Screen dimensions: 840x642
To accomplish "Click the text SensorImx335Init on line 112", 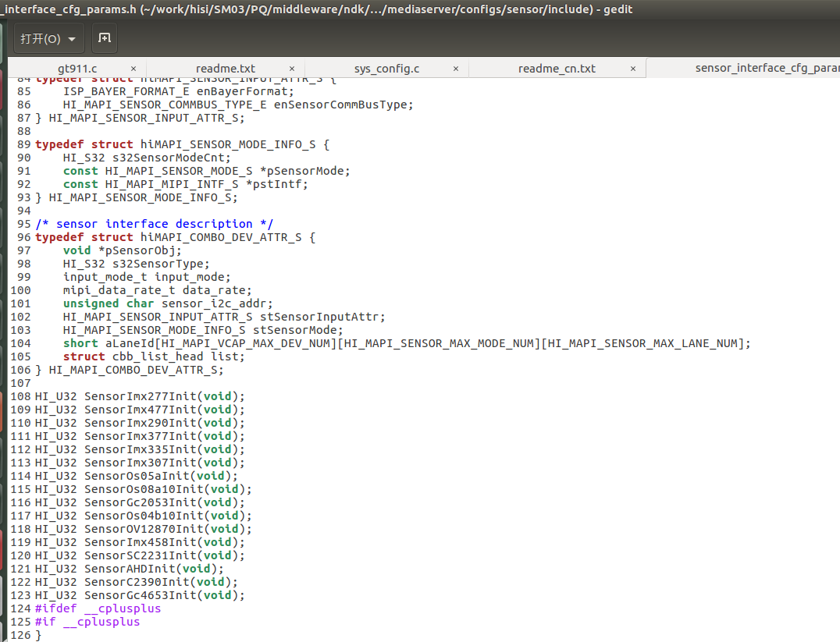I will tap(141, 449).
